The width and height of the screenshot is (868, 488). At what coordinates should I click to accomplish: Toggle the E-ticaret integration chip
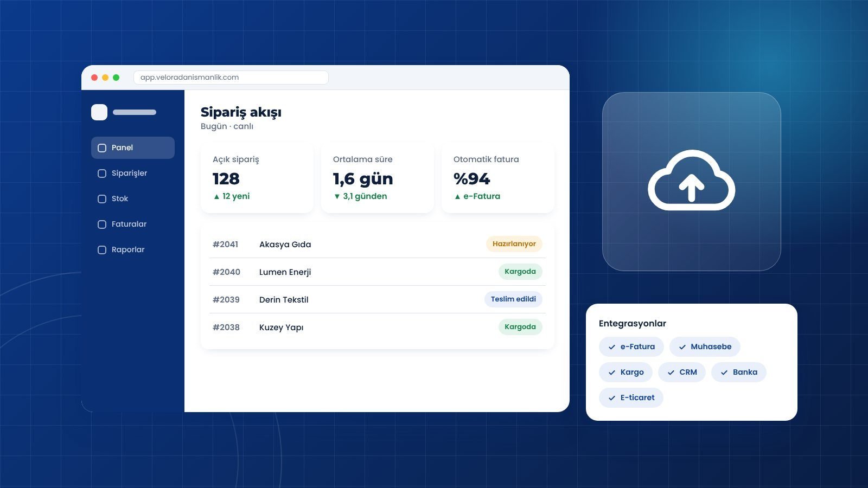point(631,397)
